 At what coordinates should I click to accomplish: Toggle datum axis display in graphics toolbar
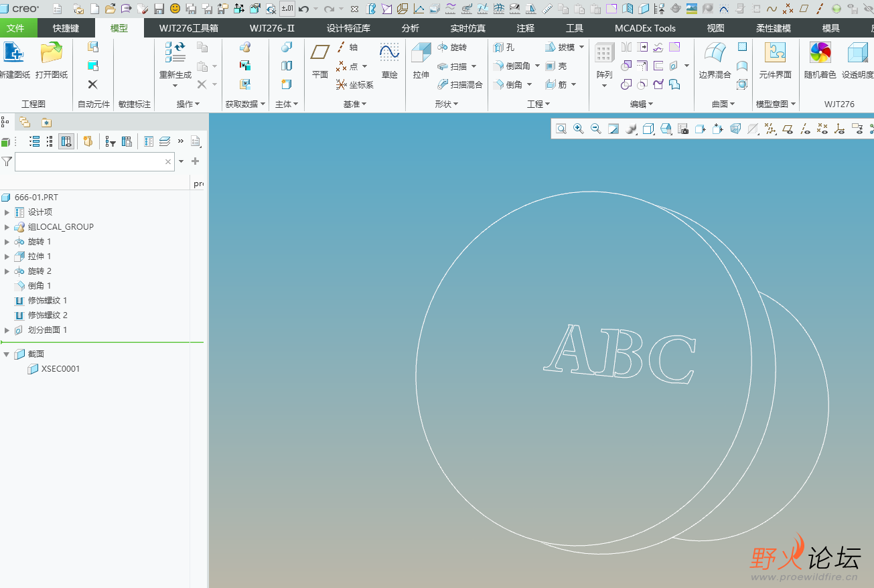[805, 129]
